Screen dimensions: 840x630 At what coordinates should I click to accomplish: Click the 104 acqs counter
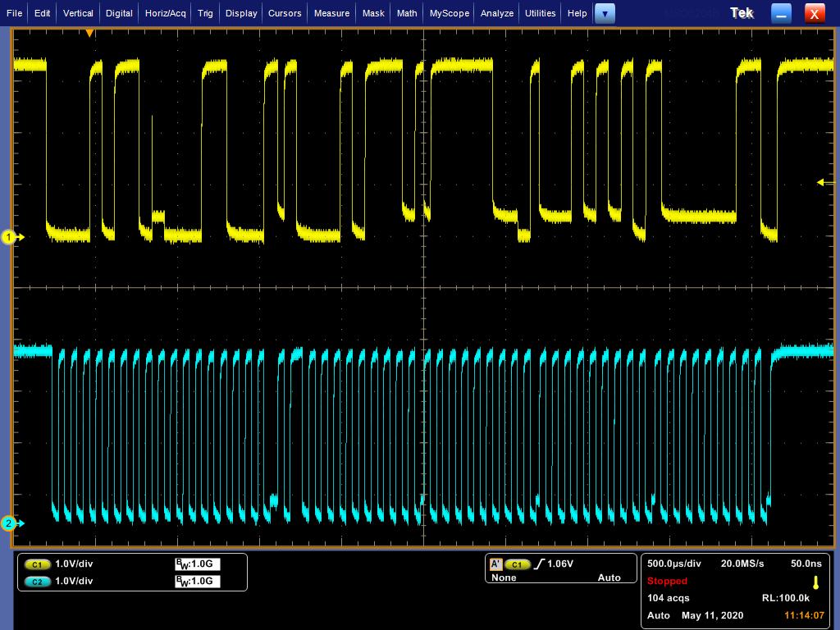pos(668,598)
